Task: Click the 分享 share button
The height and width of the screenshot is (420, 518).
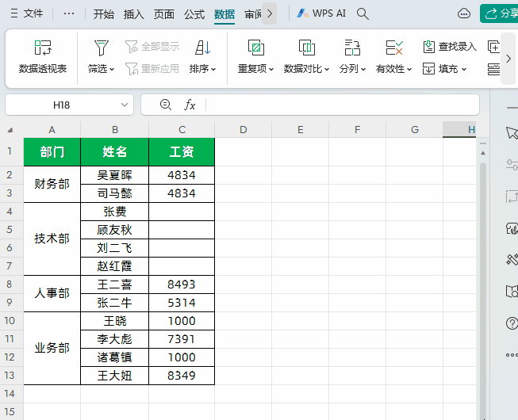Action: point(499,13)
